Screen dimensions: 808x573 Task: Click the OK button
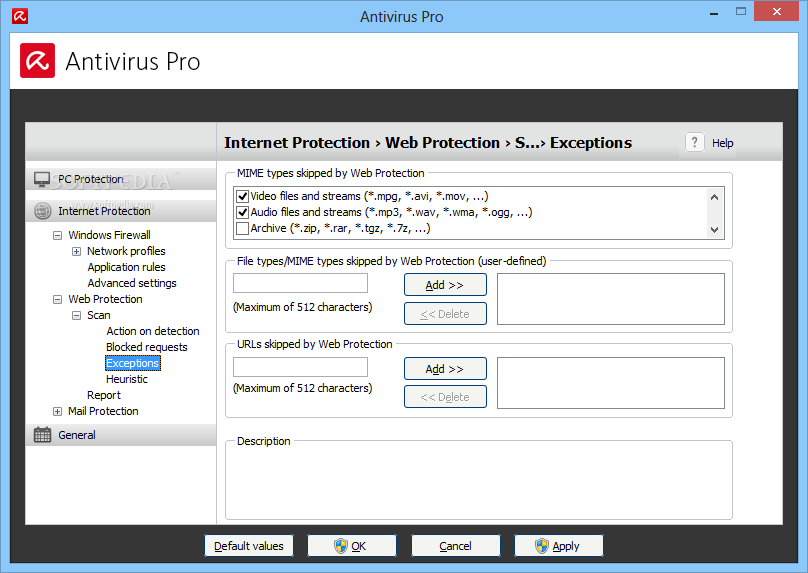click(352, 546)
